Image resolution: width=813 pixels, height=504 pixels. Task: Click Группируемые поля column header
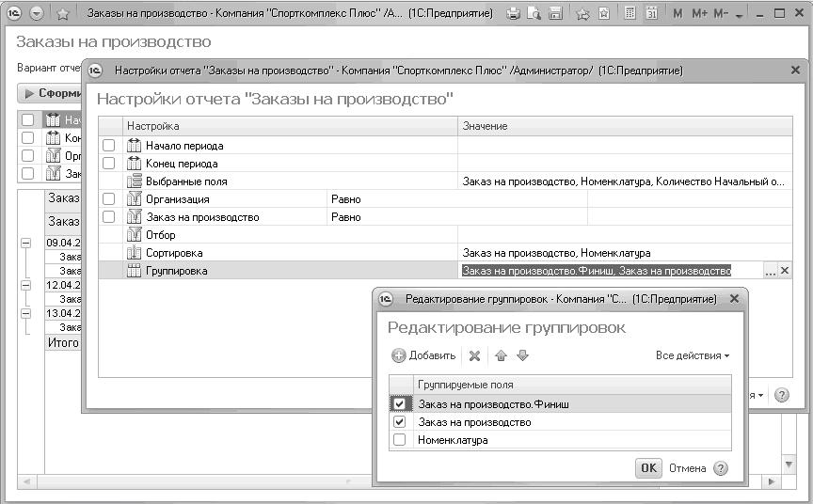(x=572, y=385)
